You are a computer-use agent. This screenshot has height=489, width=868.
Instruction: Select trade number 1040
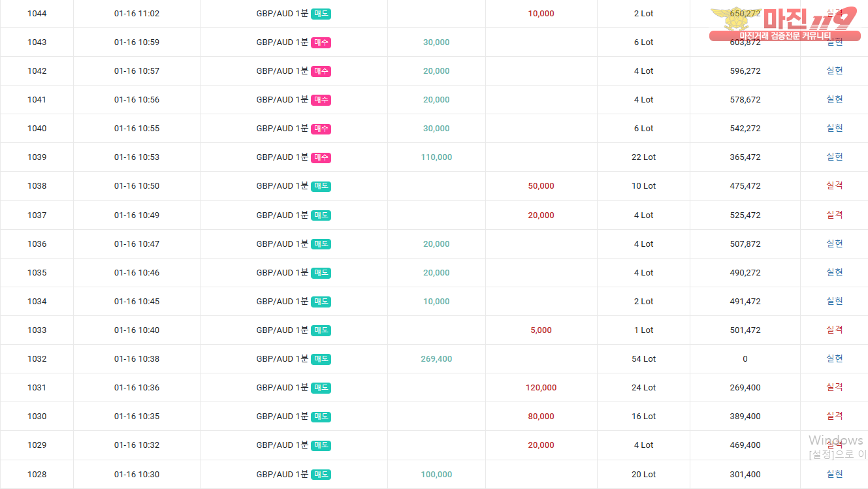[x=37, y=129]
